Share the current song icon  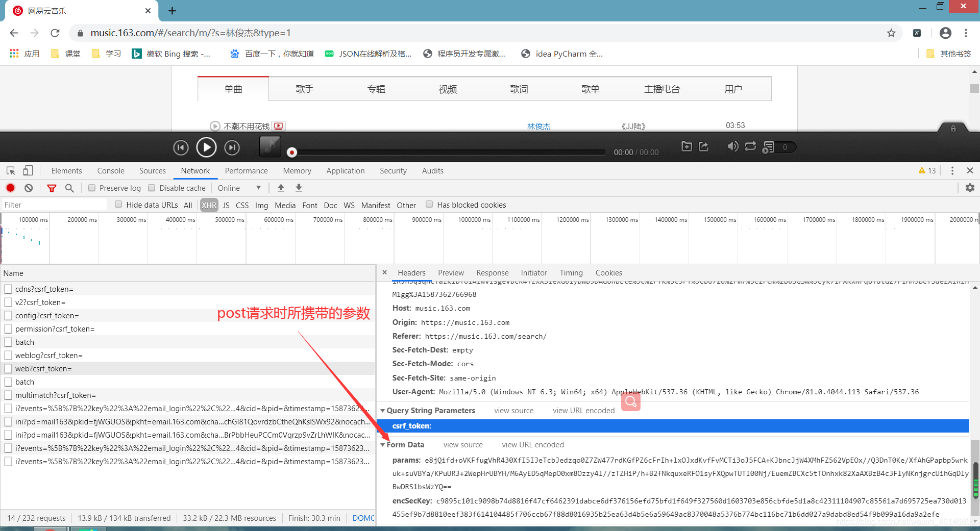pyautogui.click(x=704, y=147)
